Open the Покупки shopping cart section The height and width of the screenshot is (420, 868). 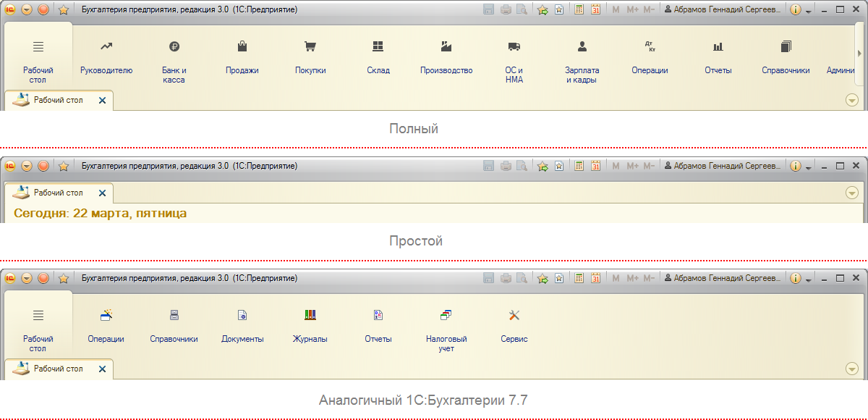click(310, 58)
